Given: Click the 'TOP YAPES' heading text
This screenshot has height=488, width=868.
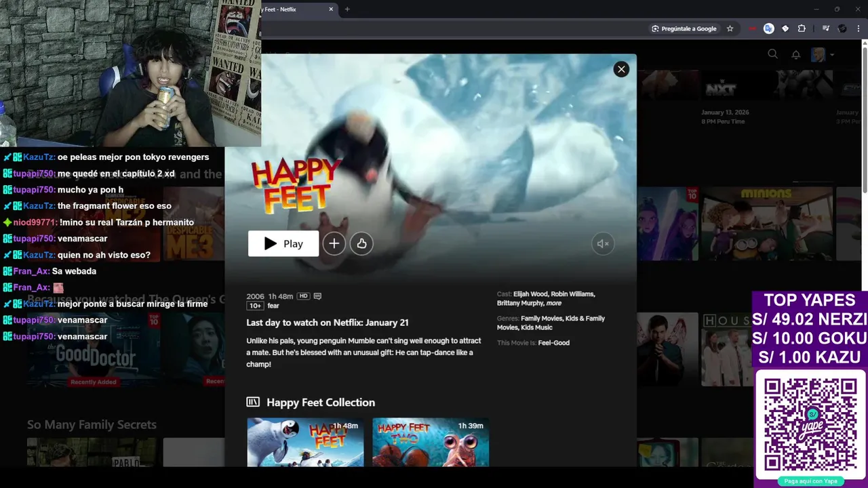Looking at the screenshot, I should (810, 300).
